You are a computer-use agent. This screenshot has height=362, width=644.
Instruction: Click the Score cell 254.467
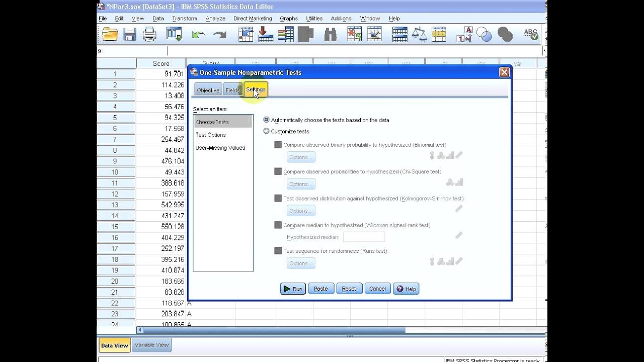coord(161,139)
